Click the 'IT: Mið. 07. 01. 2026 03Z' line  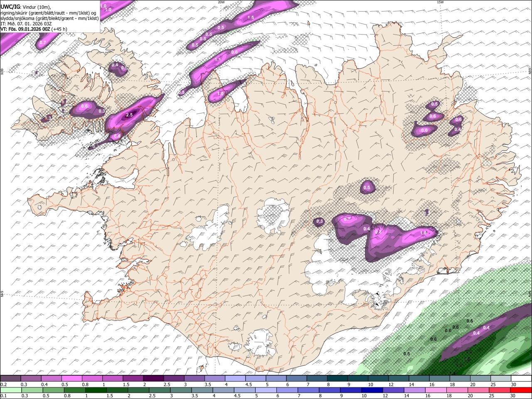pyautogui.click(x=26, y=24)
